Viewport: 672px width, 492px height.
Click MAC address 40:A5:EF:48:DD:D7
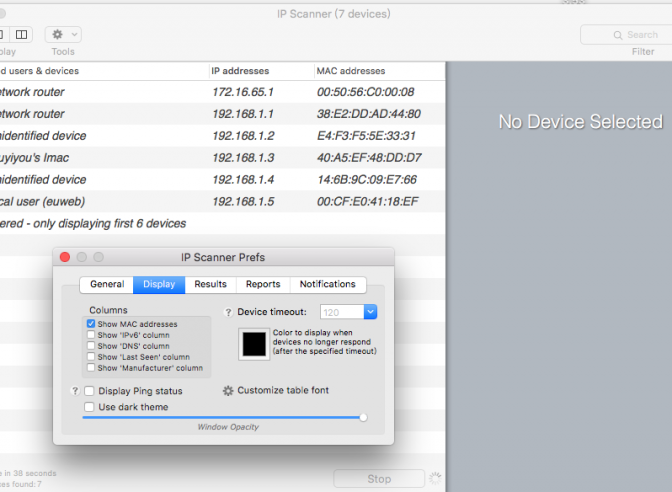click(x=369, y=158)
